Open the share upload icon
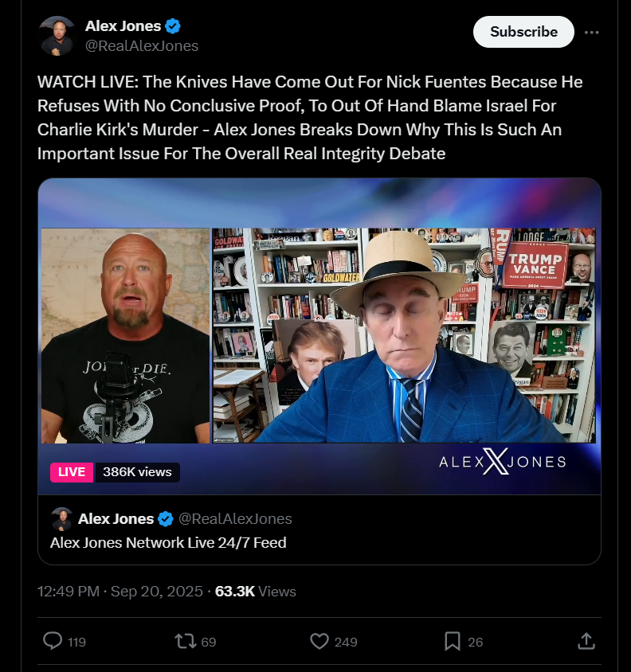Viewport: 631px width, 672px height. [x=586, y=641]
